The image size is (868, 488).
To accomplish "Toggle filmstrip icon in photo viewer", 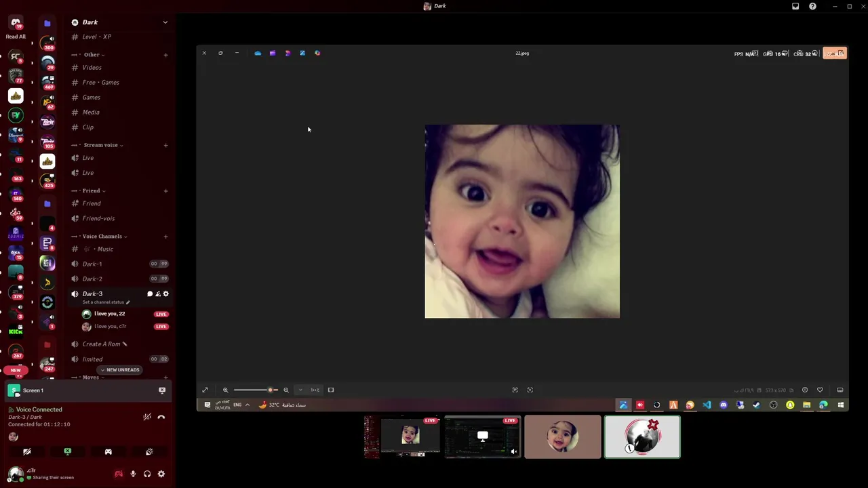I will pos(840,390).
